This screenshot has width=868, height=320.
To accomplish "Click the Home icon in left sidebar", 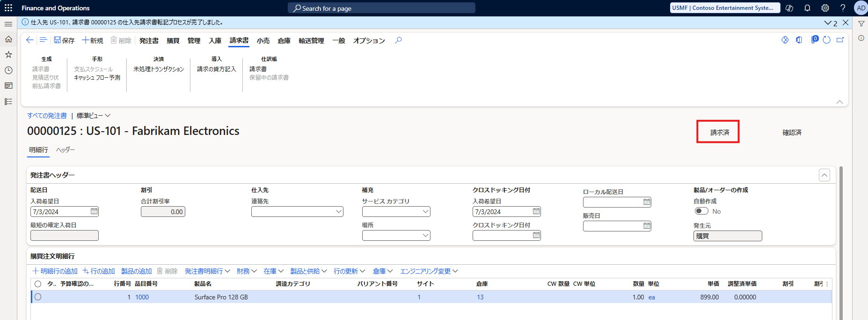I will click(x=8, y=39).
